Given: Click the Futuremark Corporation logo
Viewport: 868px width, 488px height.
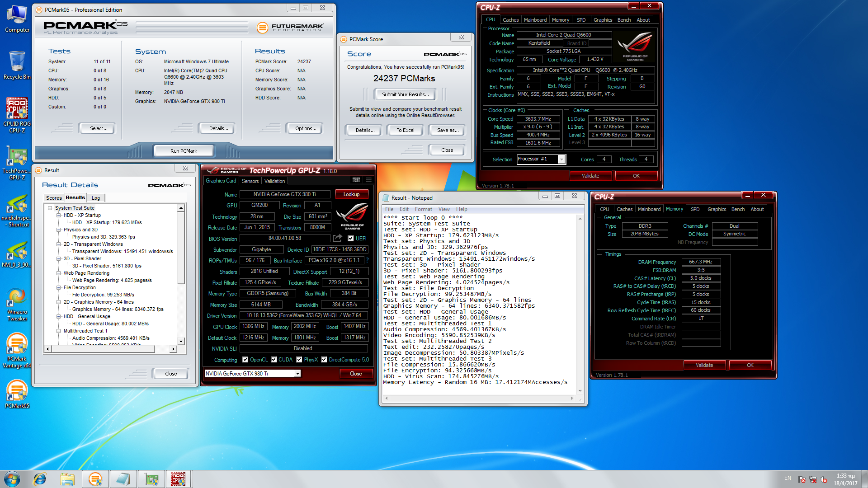Looking at the screenshot, I should click(x=290, y=28).
